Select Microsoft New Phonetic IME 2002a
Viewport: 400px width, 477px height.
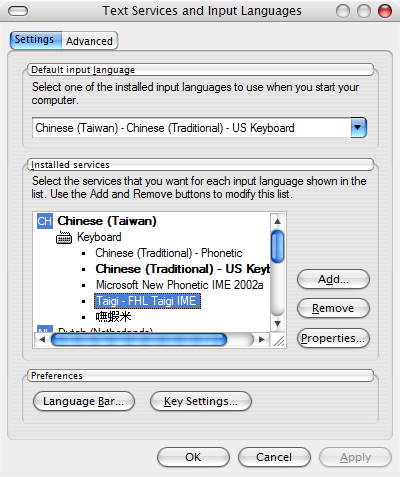(180, 285)
